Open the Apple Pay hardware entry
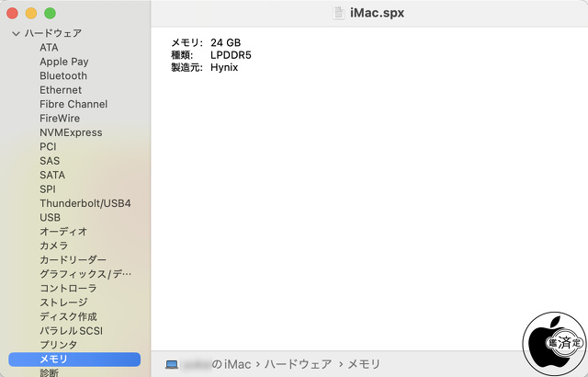588x377 pixels. [63, 62]
